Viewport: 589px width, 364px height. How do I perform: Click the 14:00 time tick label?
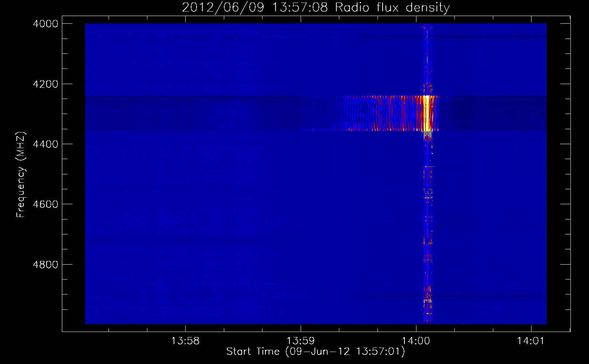point(416,341)
